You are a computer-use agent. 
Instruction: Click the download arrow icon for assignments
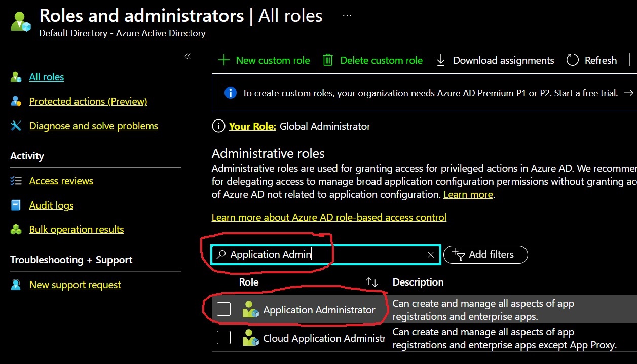441,60
